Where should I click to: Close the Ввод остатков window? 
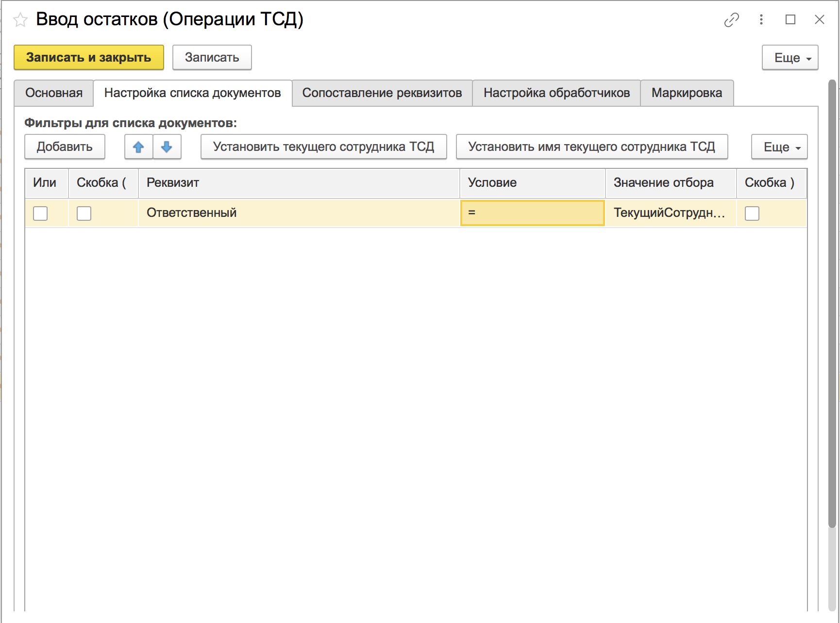(x=820, y=19)
